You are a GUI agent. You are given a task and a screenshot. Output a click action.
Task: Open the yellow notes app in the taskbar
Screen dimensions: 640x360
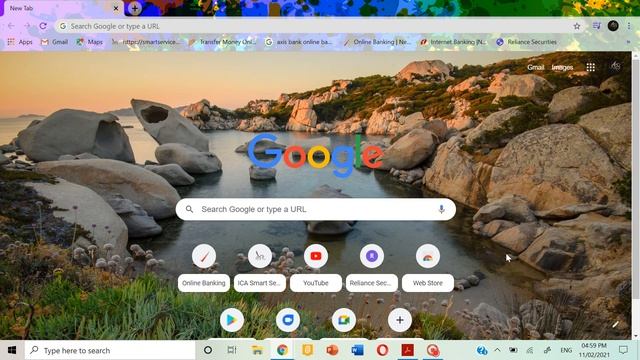click(307, 350)
